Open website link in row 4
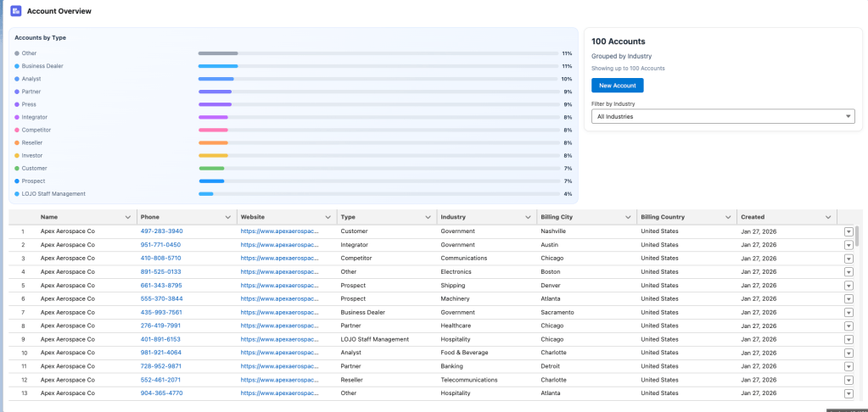 click(279, 272)
